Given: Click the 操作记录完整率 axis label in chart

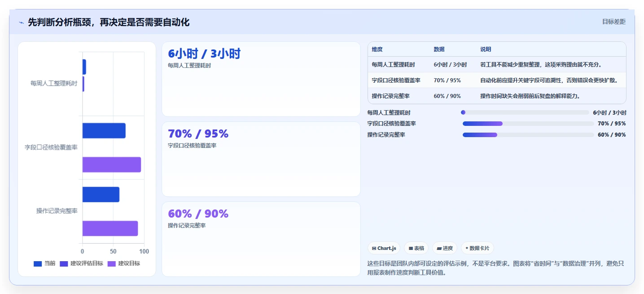Looking at the screenshot, I should click(57, 211).
